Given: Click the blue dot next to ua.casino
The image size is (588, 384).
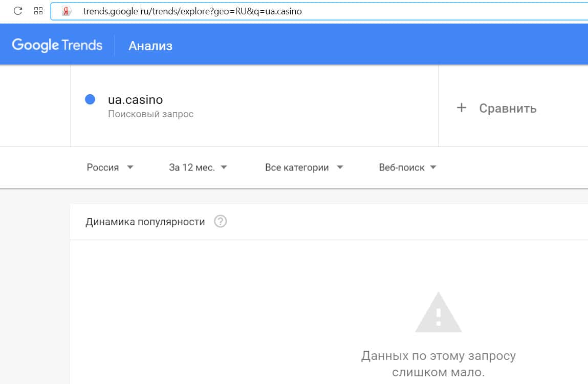Looking at the screenshot, I should point(90,100).
